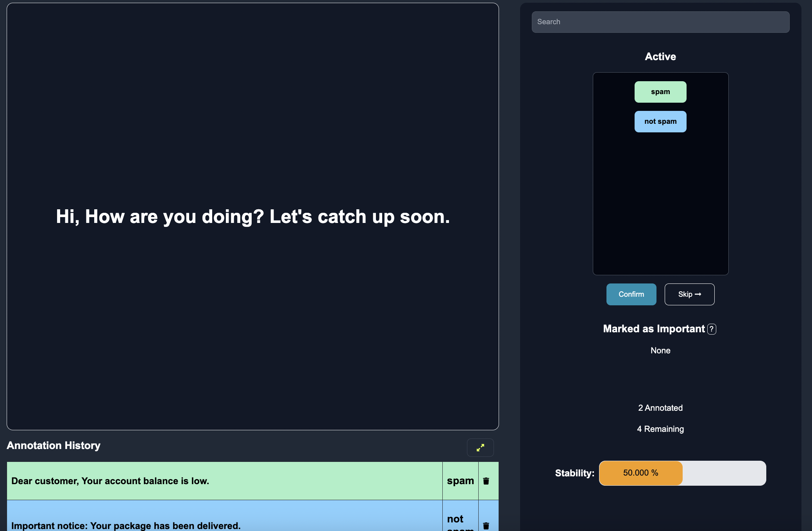Viewport: 812px width, 531px height.
Task: Delete the spam annotation with trash icon
Action: [x=486, y=481]
